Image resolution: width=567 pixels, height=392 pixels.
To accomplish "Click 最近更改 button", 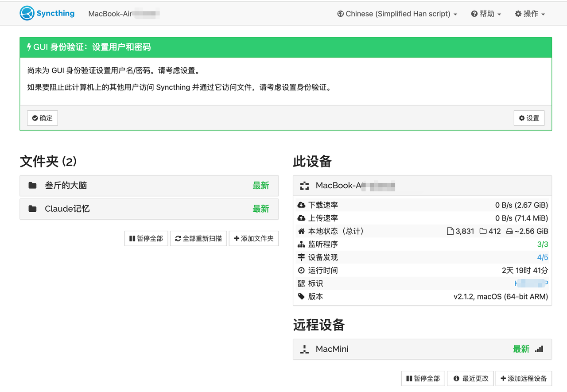I will pyautogui.click(x=470, y=378).
